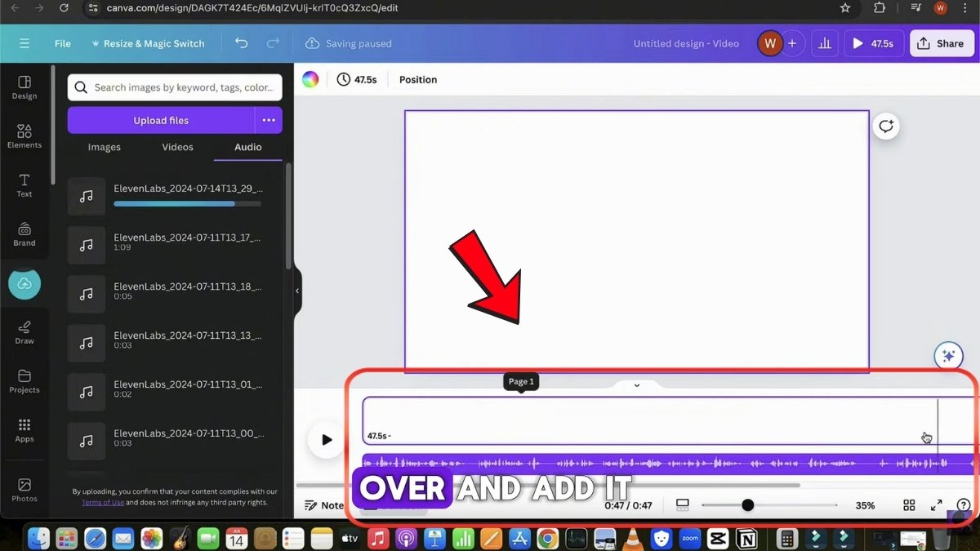The width and height of the screenshot is (980, 551).
Task: Open more upload options three-dot menu
Action: click(x=269, y=120)
